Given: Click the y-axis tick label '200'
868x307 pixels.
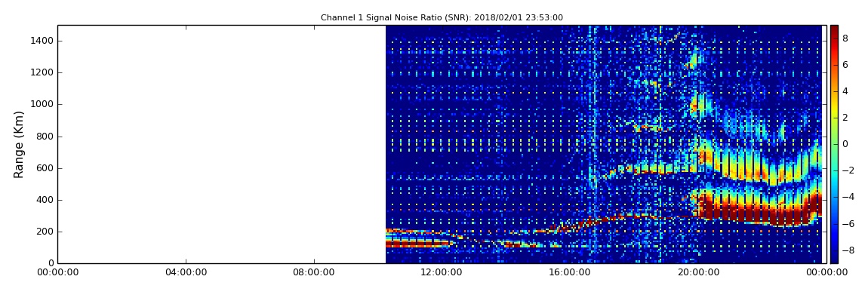Looking at the screenshot, I should (x=45, y=232).
